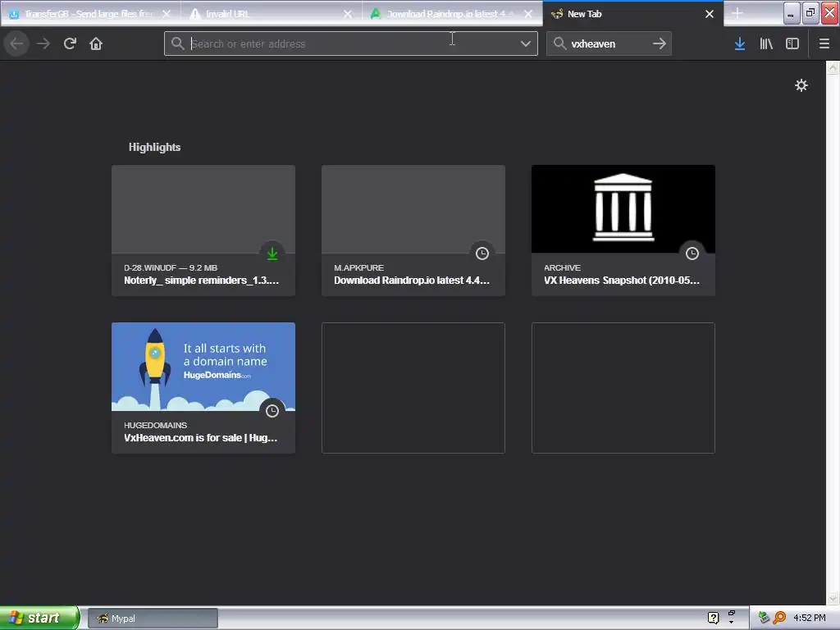Open the Download Raindrop.io latest highlight card

click(413, 231)
